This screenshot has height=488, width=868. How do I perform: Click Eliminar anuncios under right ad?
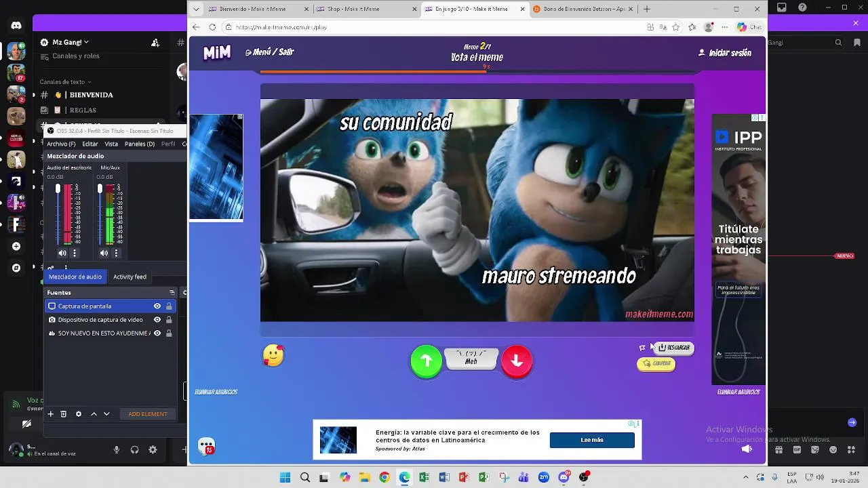(x=739, y=392)
